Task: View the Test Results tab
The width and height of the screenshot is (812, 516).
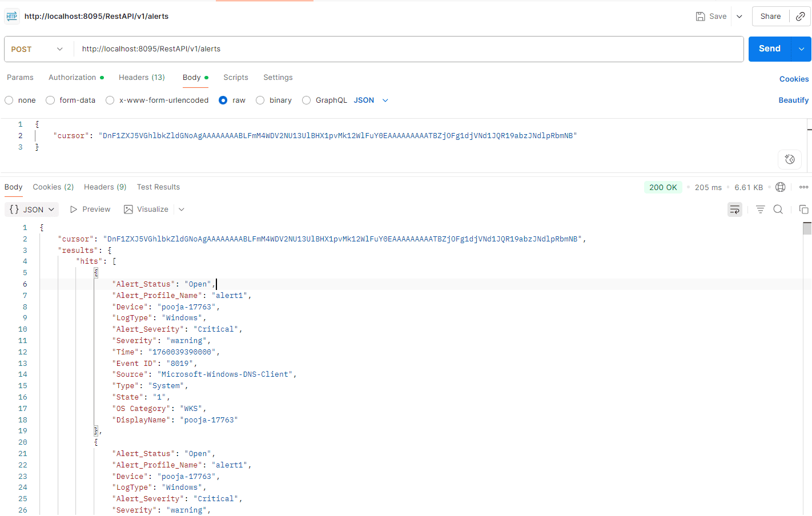Action: pos(158,187)
